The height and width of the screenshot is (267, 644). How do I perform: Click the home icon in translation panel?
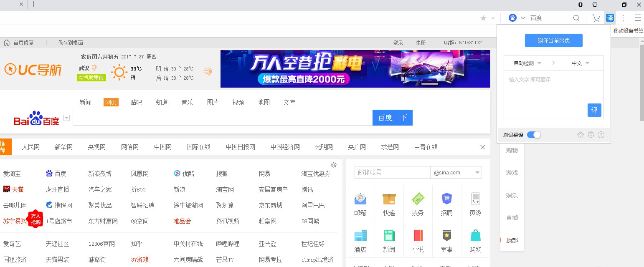581,134
